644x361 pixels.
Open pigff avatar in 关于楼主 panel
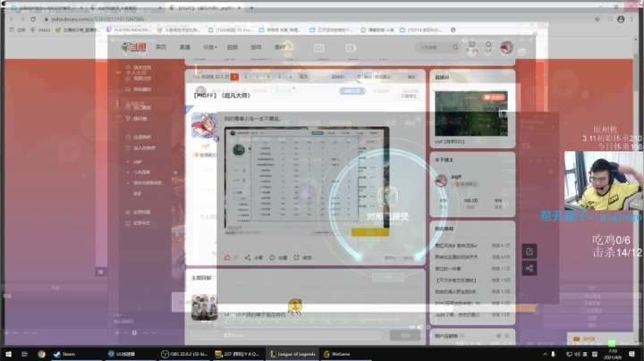[441, 180]
